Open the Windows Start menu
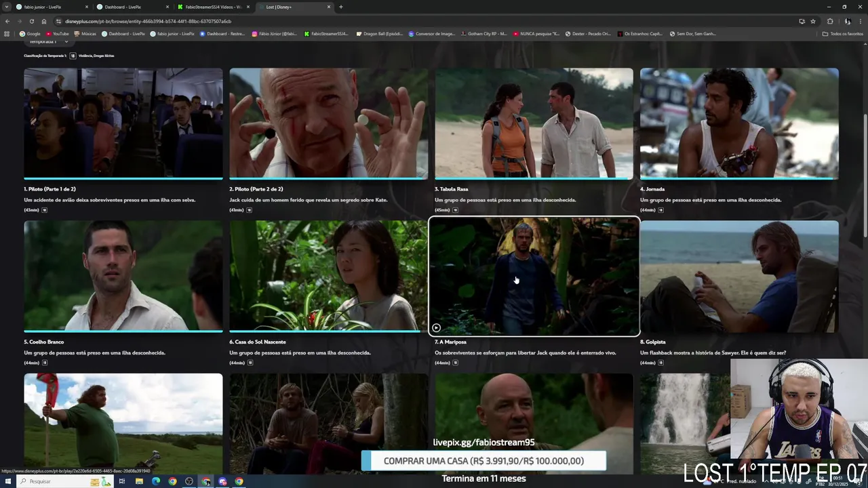868x488 pixels. [7, 481]
